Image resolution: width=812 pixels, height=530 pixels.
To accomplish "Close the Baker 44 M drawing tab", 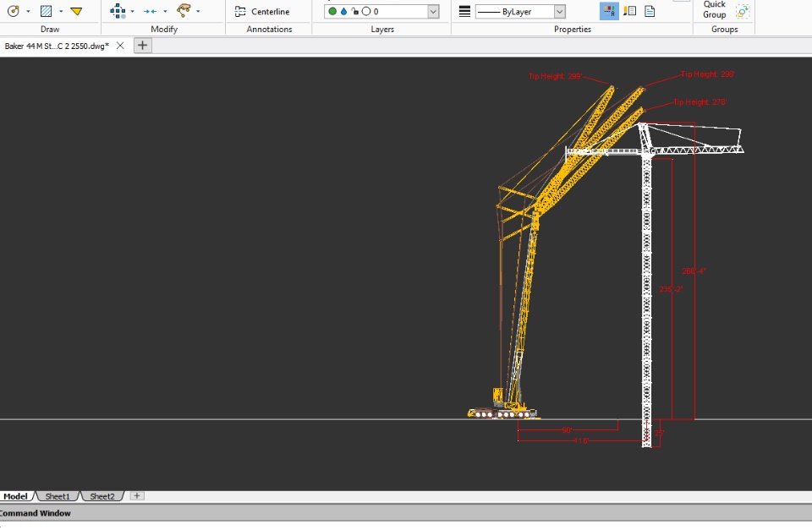I will click(120, 46).
